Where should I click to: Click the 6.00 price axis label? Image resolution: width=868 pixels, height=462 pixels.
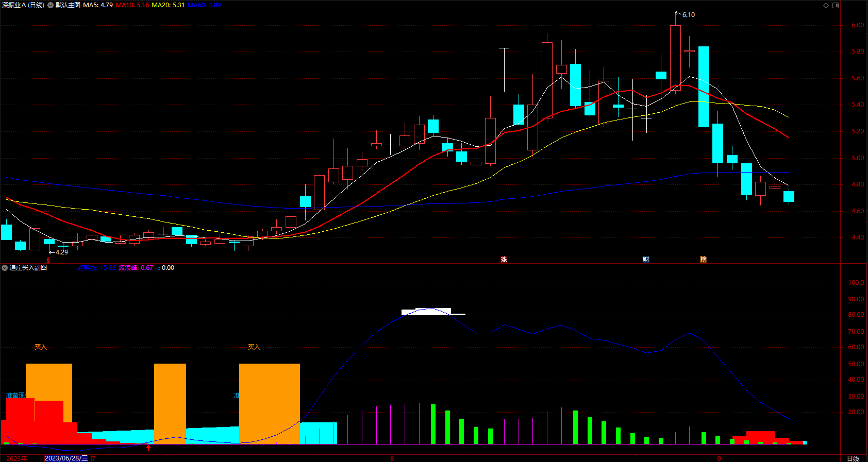(x=858, y=25)
